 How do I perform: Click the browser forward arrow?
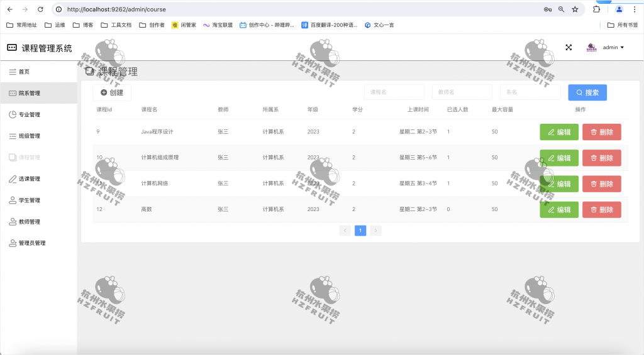point(25,9)
